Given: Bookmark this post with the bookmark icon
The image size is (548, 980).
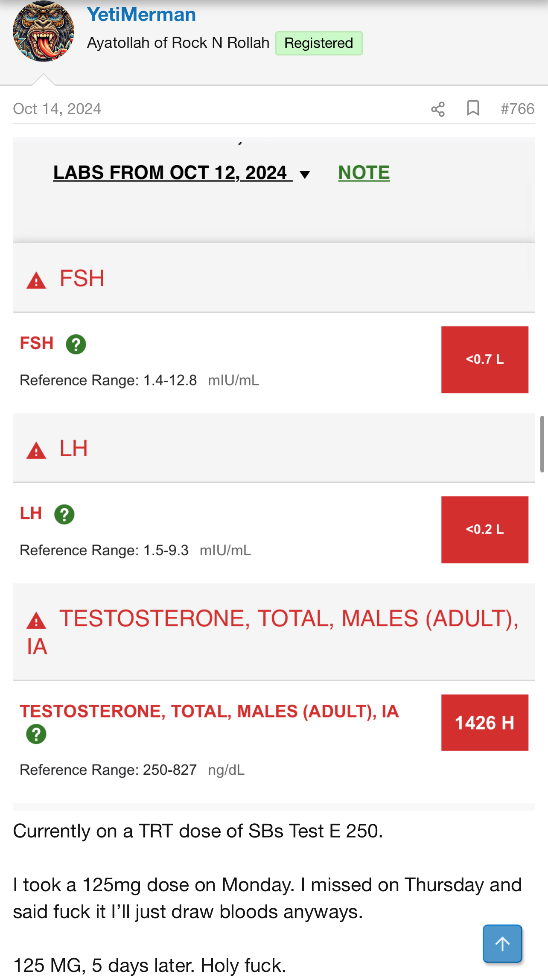Looking at the screenshot, I should 473,108.
